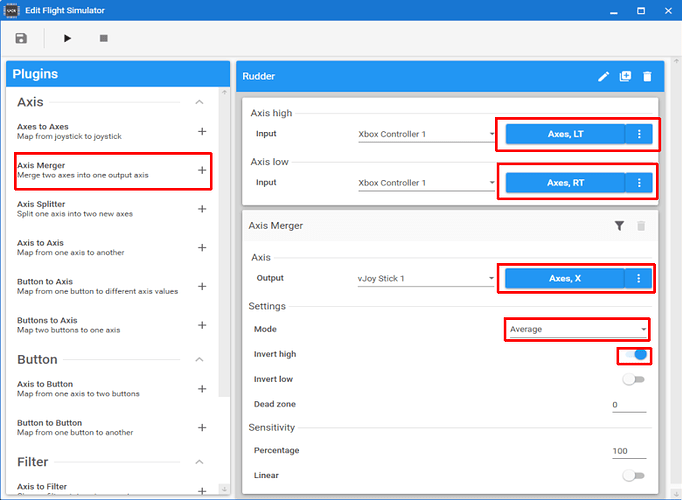Open the Axis Merger filter funnel icon

[619, 226]
